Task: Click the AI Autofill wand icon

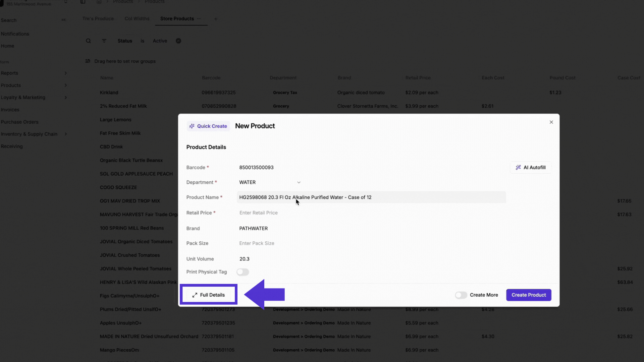Action: [x=518, y=167]
